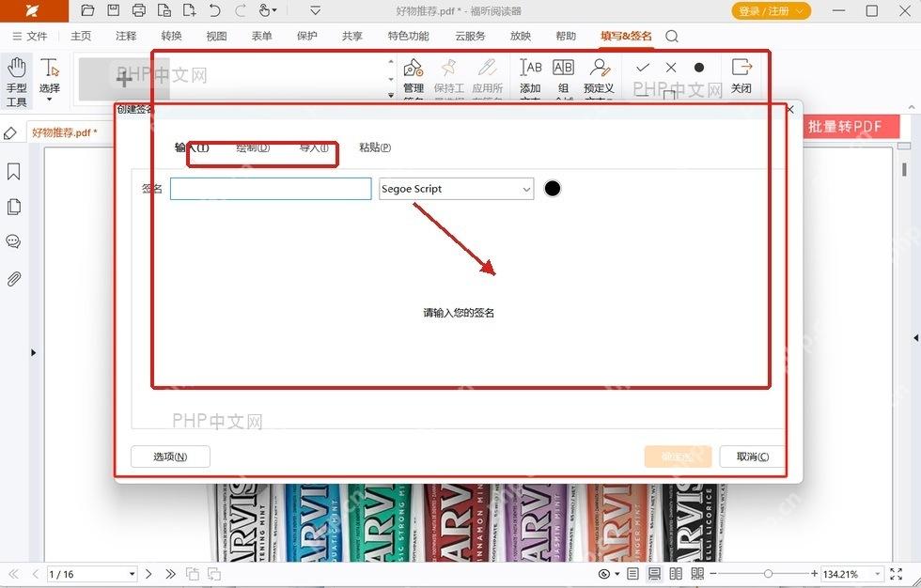The width and height of the screenshot is (921, 588).
Task: Open the Protect (保护) ribbon tab
Action: click(x=306, y=36)
